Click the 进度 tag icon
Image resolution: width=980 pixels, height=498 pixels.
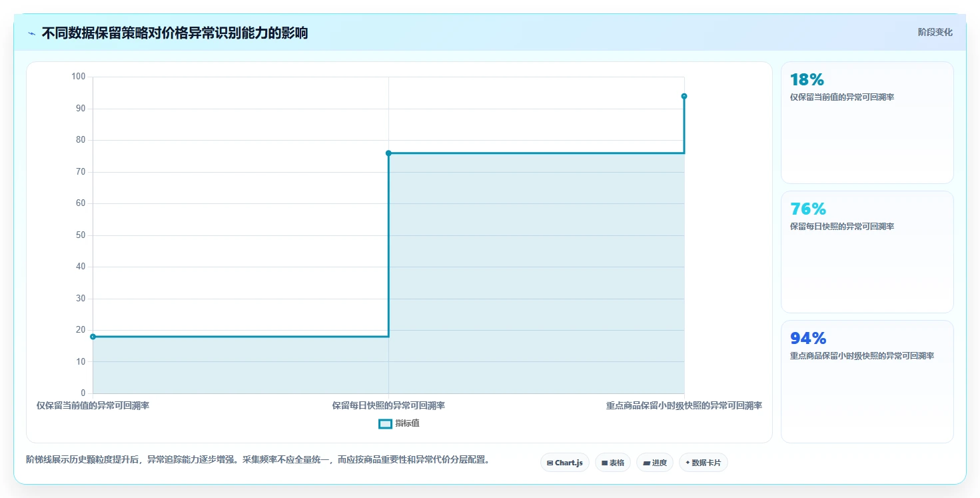[x=646, y=463]
